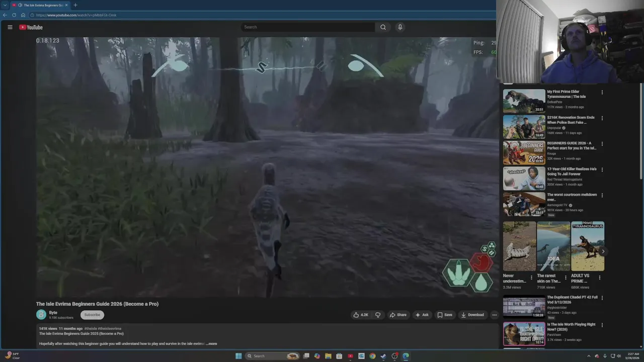
Task: Open a new browser tab
Action: (75, 5)
